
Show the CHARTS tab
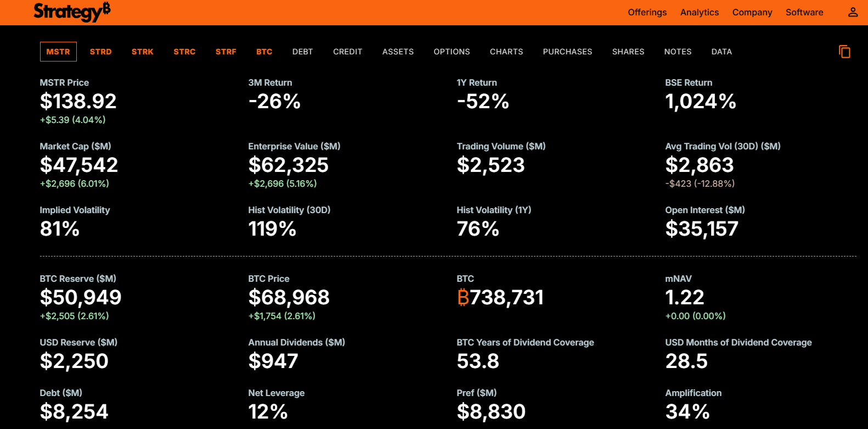coord(506,52)
